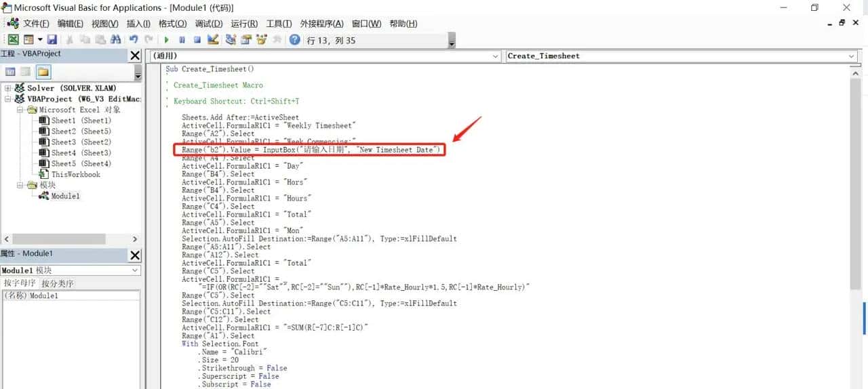Image resolution: width=868 pixels, height=389 pixels.
Task: Toggle Folders view in project panel
Action: [43, 72]
